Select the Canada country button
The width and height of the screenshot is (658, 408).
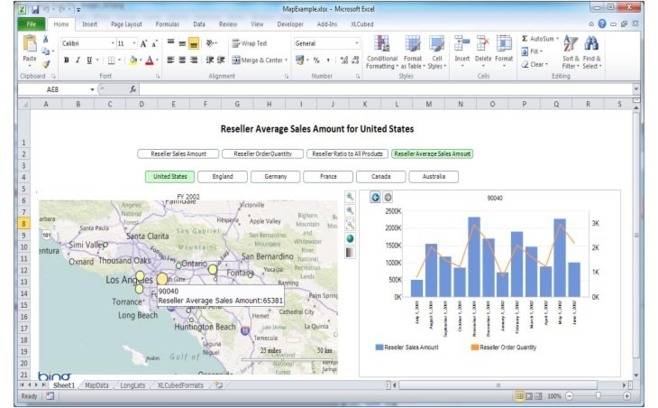(x=381, y=176)
